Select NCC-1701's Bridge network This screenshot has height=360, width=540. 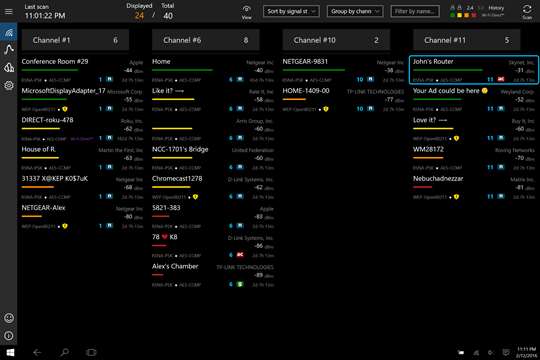213,158
